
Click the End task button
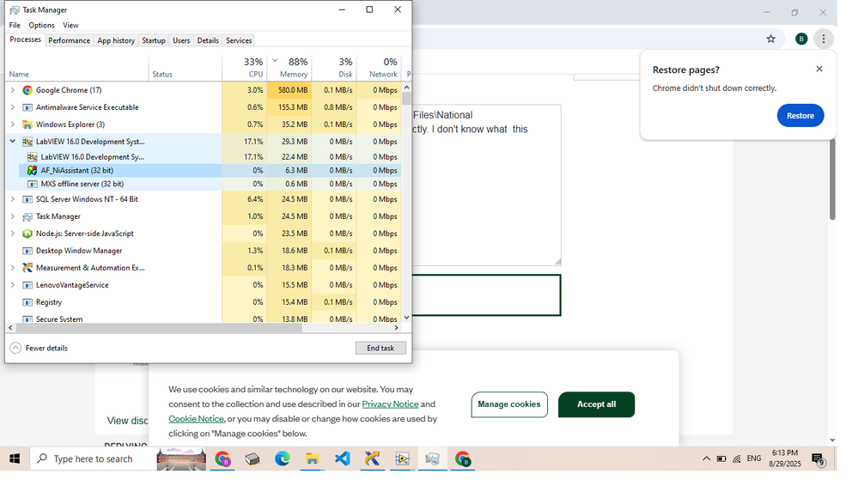380,348
